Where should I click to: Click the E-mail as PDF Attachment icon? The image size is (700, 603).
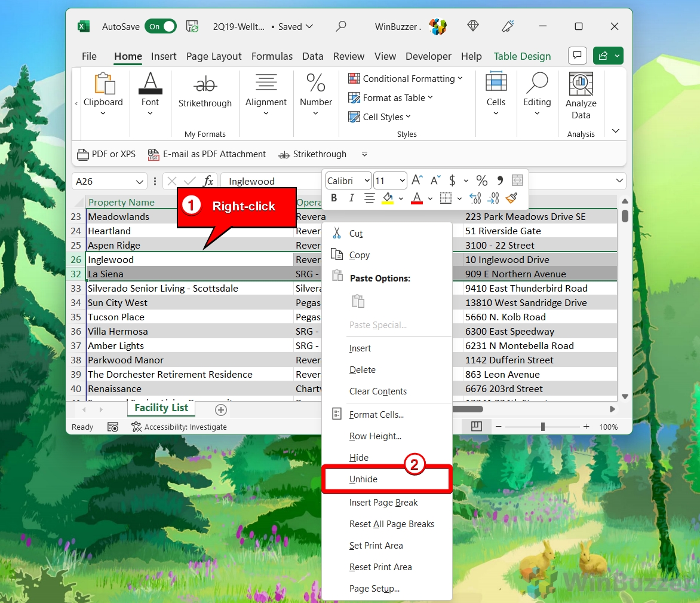click(x=153, y=154)
